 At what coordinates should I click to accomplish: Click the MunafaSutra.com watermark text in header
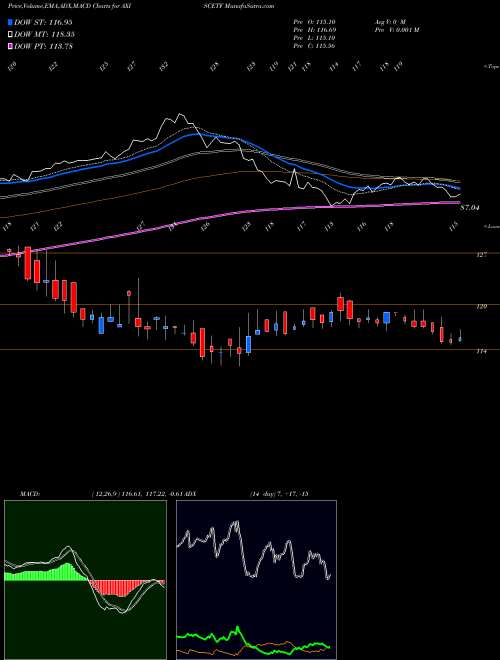tap(250, 6)
